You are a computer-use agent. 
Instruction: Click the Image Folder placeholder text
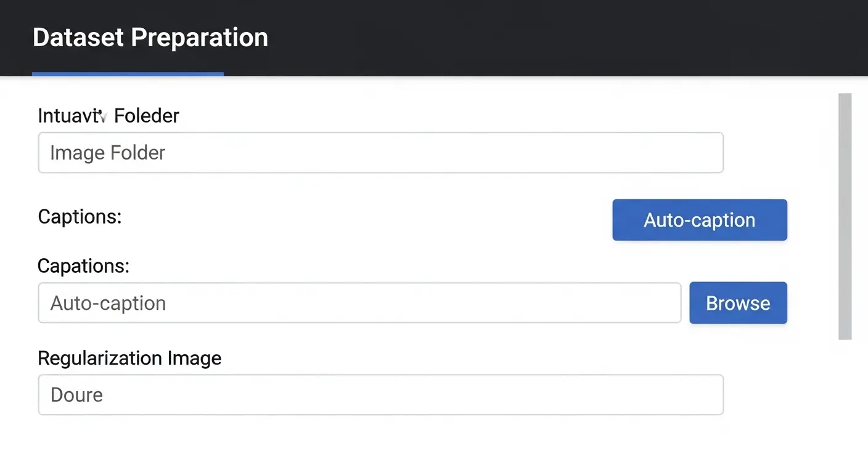tap(108, 153)
